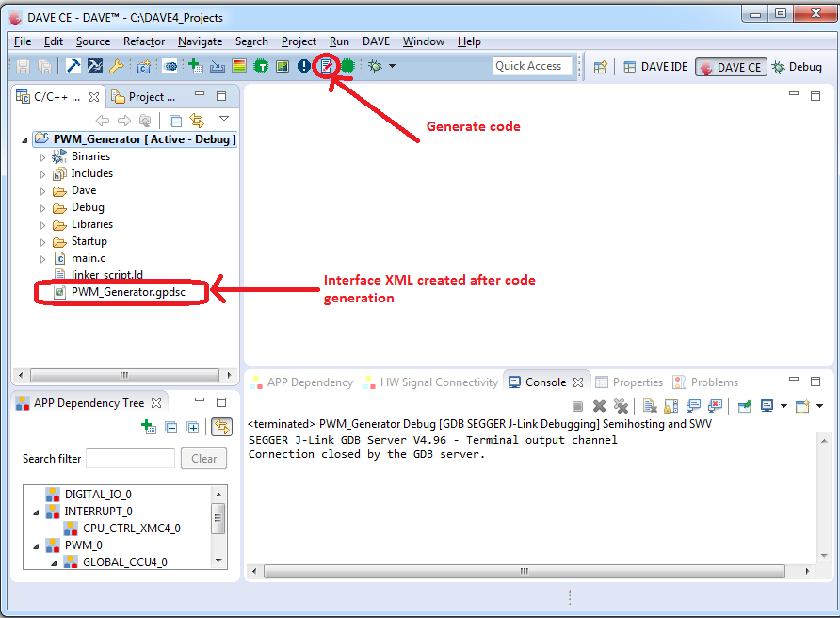The height and width of the screenshot is (618, 840).
Task: Collapse the PWM_Generator project node
Action: coord(24,140)
